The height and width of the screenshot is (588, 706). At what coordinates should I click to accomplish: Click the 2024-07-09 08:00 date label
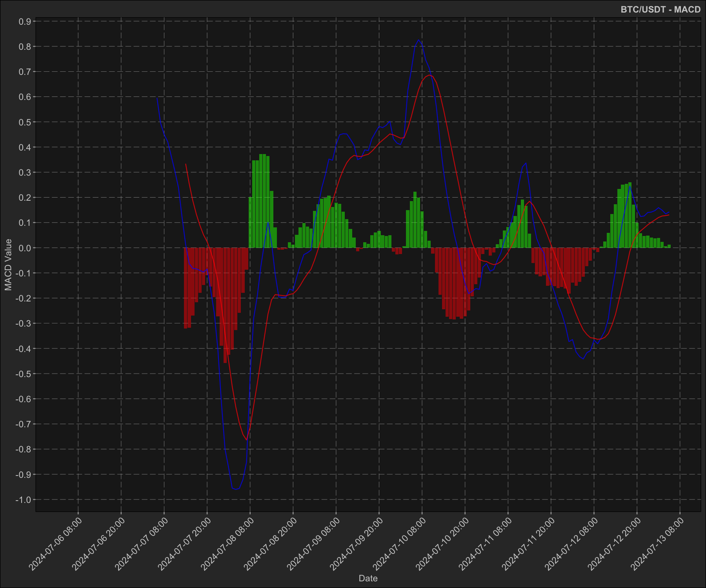click(313, 544)
